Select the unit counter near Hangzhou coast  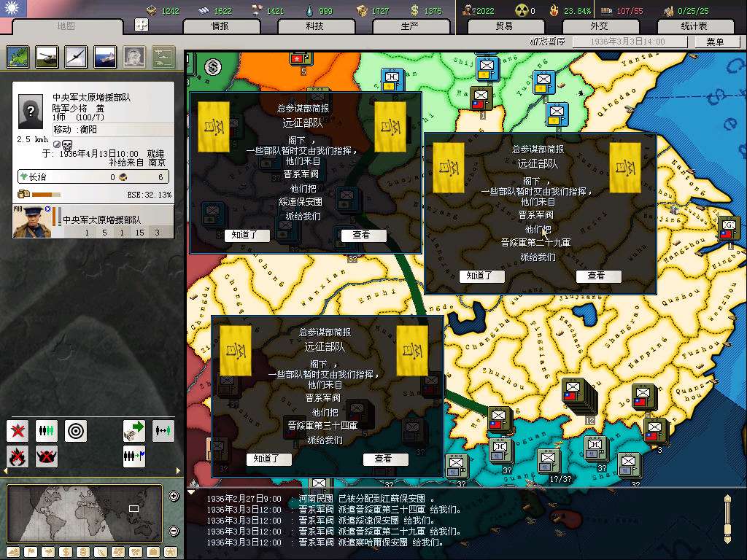pos(729,229)
